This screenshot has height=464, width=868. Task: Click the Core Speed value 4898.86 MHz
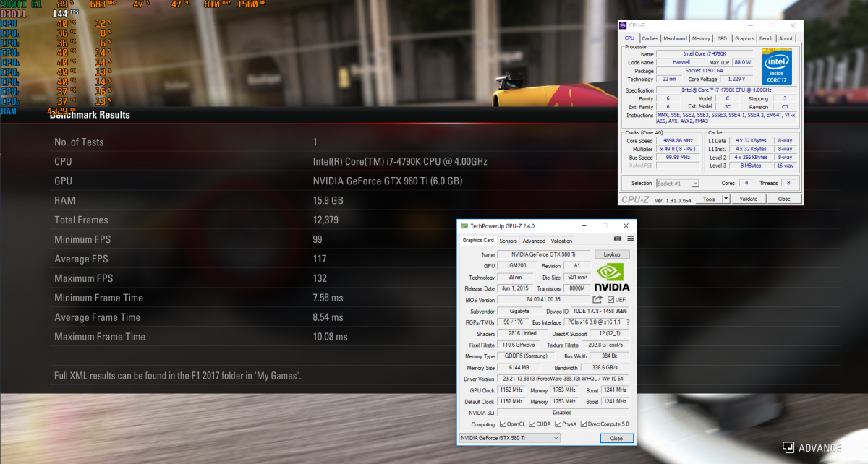677,140
